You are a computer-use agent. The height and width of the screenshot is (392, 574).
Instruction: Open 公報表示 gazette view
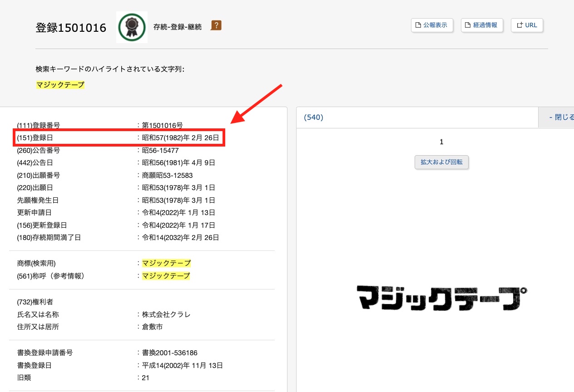click(432, 25)
